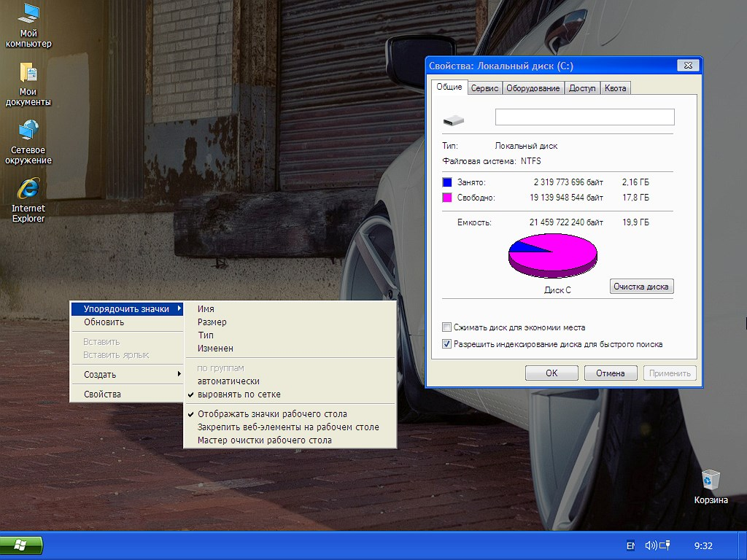The height and width of the screenshot is (560, 747).
Task: Choose Свойства from the context menu
Action: pyautogui.click(x=103, y=394)
